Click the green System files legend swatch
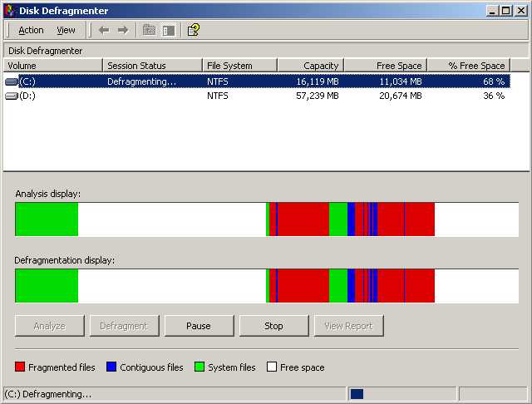 coord(199,367)
